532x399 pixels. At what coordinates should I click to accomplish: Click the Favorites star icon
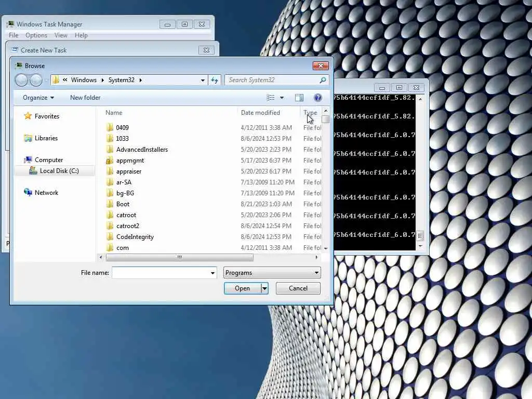pos(28,116)
